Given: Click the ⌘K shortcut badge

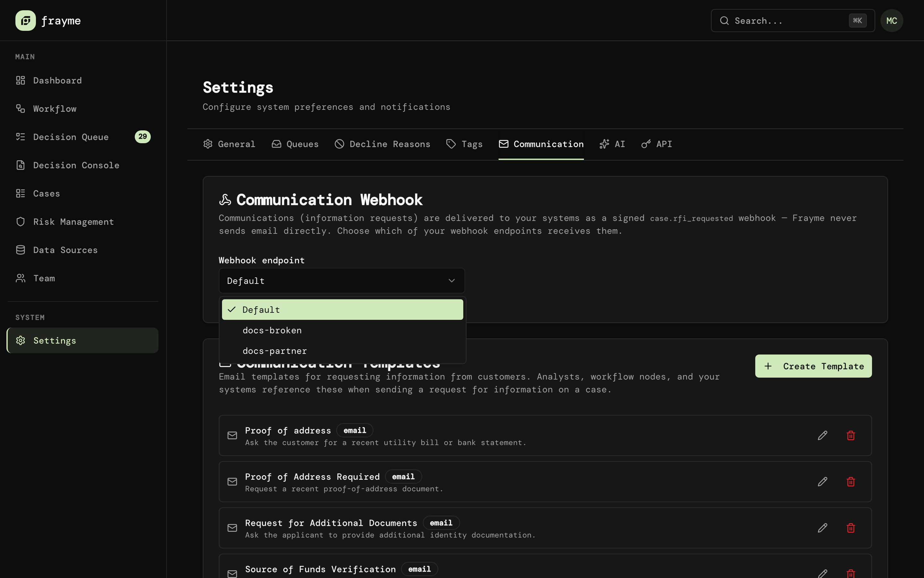Looking at the screenshot, I should pos(857,21).
